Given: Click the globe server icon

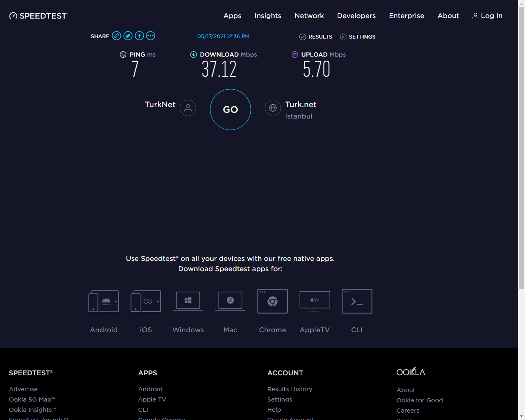Looking at the screenshot, I should [x=273, y=108].
